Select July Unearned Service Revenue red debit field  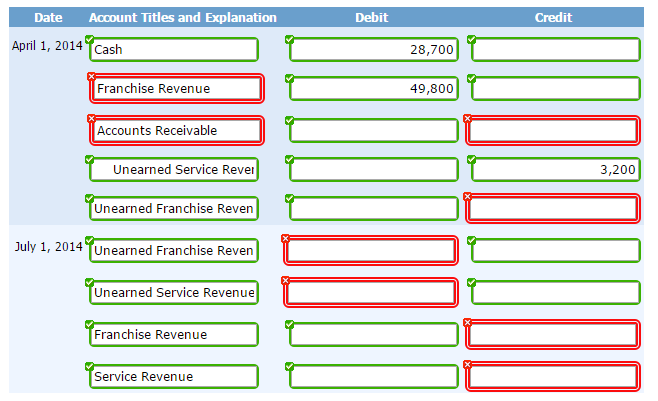(x=371, y=292)
